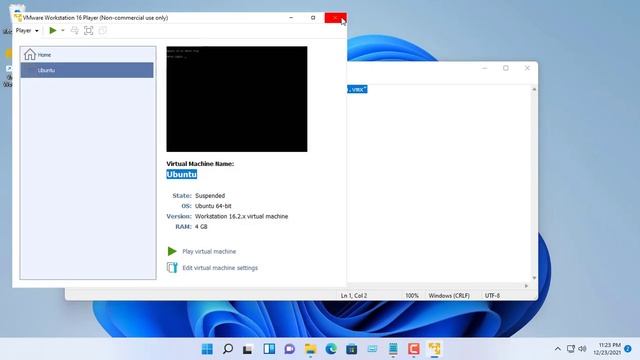The width and height of the screenshot is (640, 360).
Task: Click the settings icon beside Edit virtual machine
Action: click(172, 267)
